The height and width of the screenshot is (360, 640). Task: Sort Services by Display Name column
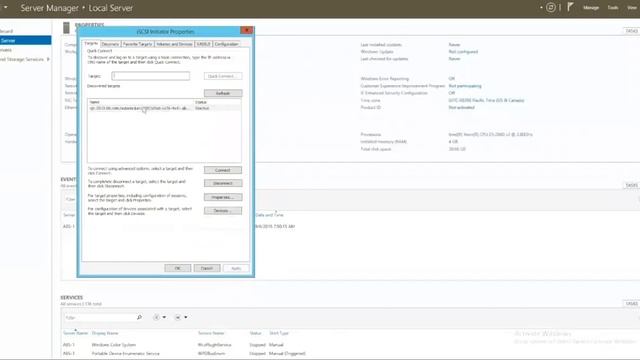pos(105,333)
